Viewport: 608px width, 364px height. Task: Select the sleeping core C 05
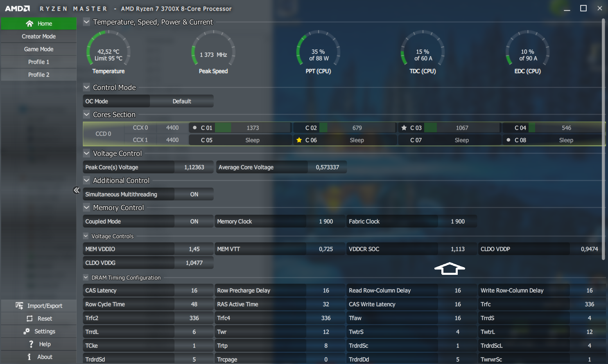[240, 140]
